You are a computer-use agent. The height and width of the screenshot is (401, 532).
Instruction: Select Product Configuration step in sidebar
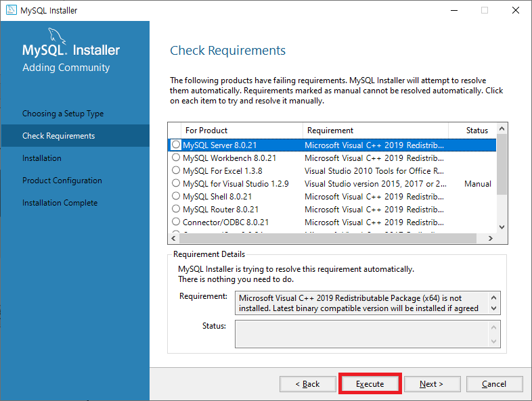(62, 181)
